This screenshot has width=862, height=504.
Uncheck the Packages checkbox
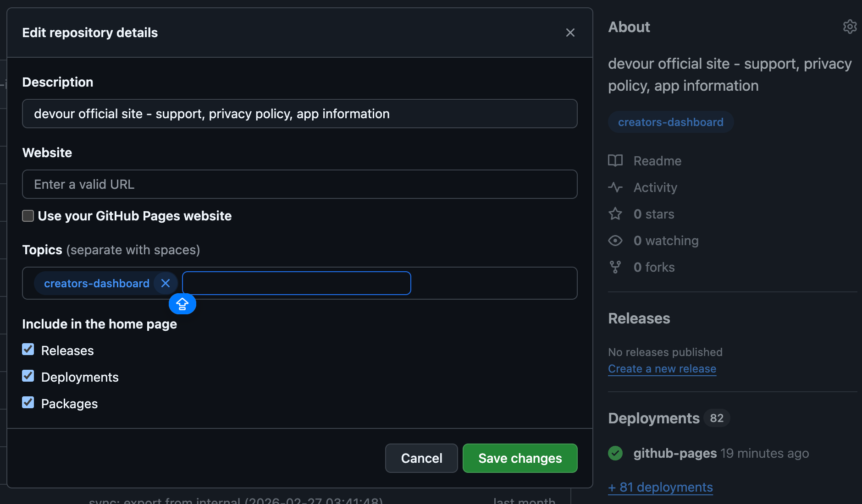[x=28, y=402]
